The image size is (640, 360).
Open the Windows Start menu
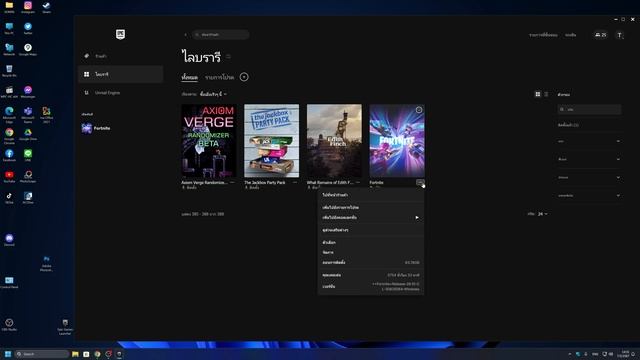coord(7,354)
